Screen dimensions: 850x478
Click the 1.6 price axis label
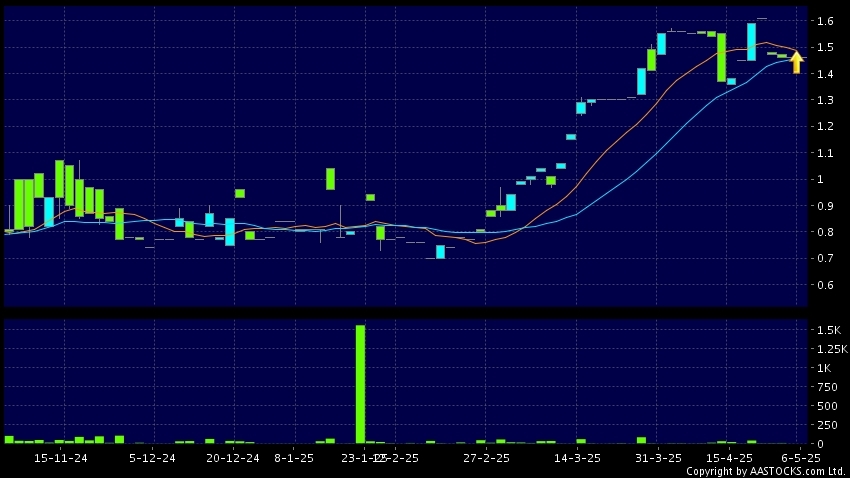(x=825, y=21)
